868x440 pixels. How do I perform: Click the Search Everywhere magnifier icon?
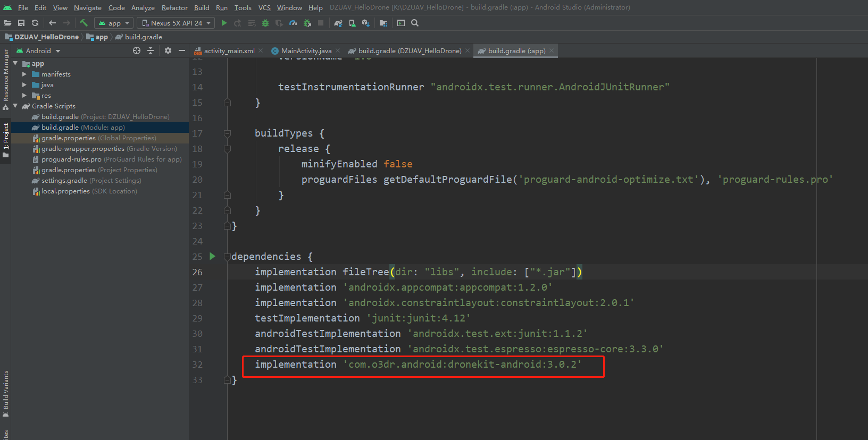tap(415, 23)
